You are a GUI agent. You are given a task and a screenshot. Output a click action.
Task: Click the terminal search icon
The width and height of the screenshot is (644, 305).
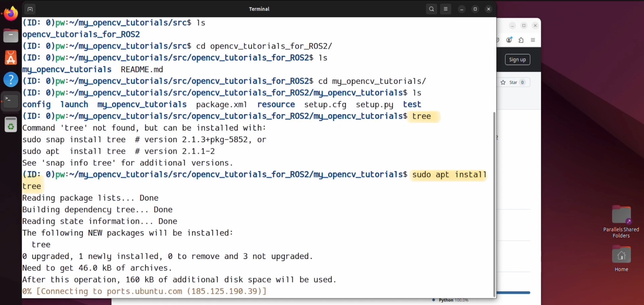[x=431, y=9]
